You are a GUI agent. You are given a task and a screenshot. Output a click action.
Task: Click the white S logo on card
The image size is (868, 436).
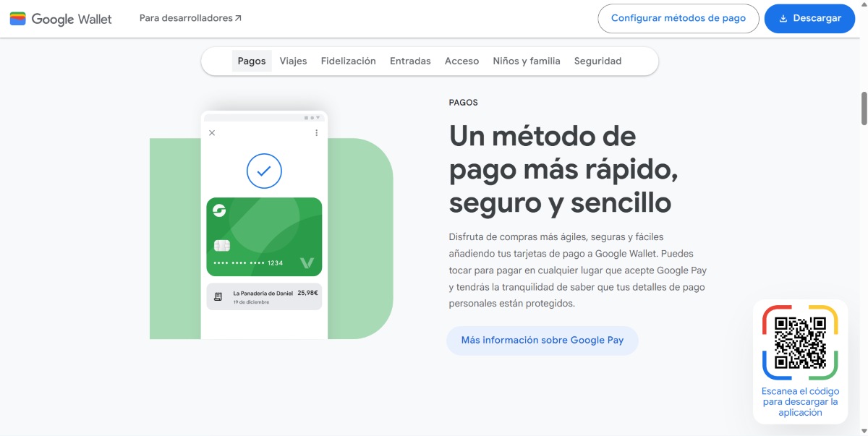(219, 210)
